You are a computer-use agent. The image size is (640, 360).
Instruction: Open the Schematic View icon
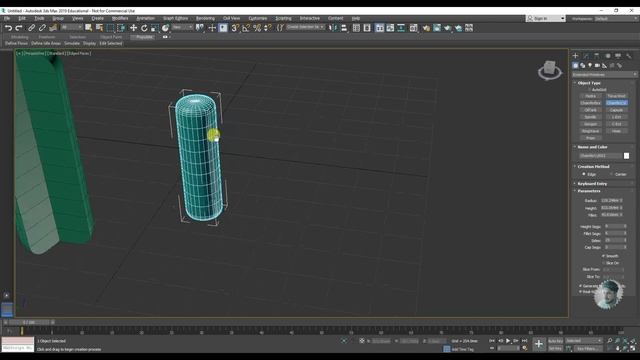pyautogui.click(x=401, y=28)
